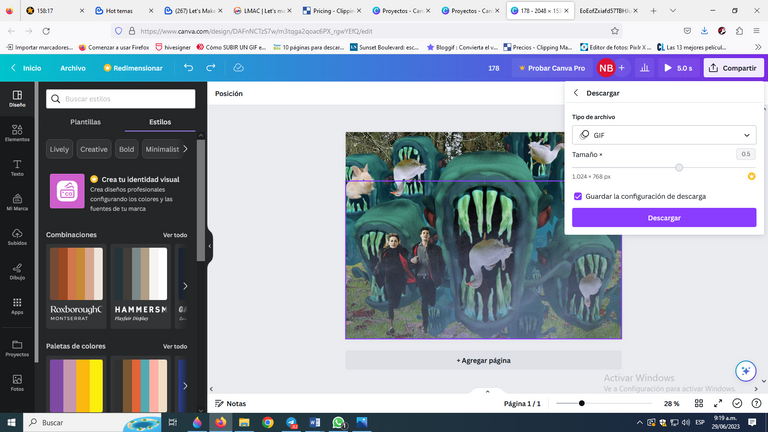This screenshot has height=432, width=768.
Task: Open grid view of pages
Action: click(699, 403)
